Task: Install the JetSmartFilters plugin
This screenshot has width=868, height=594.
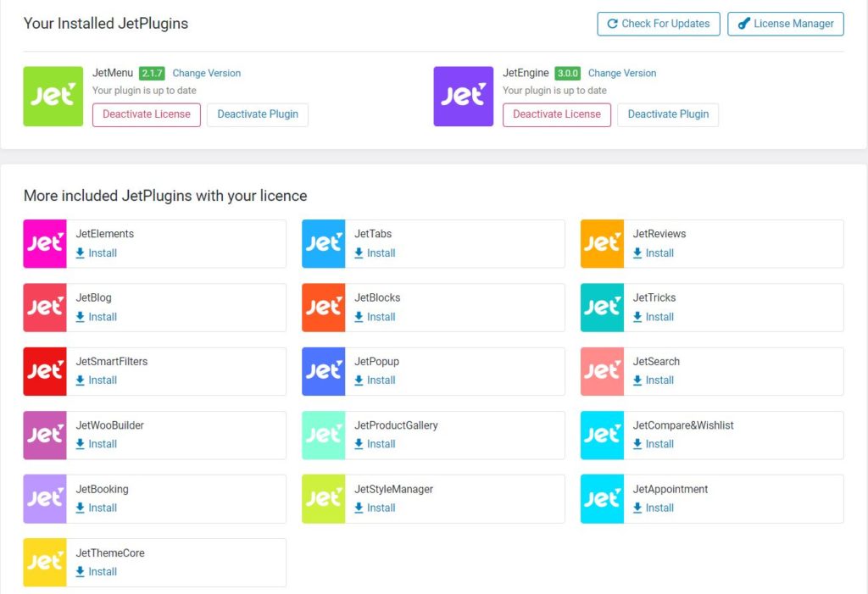Action: point(97,380)
